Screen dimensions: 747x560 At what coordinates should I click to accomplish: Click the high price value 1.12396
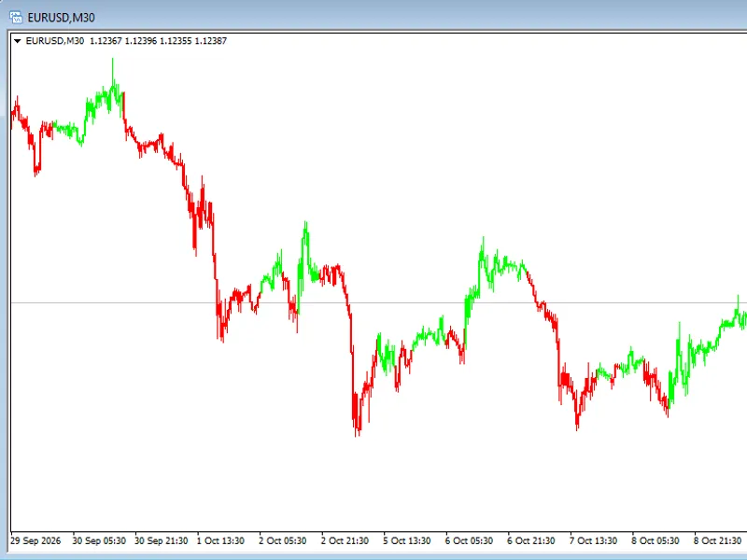point(141,41)
